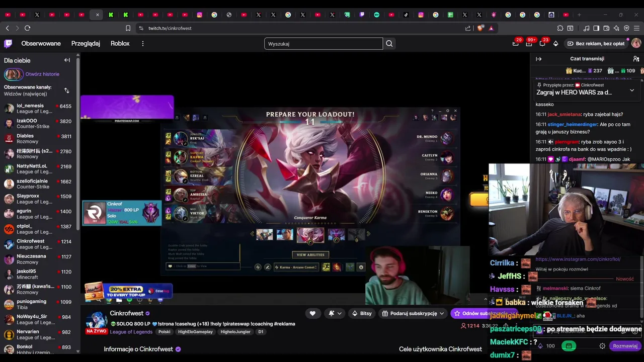Click the Brave Rewards triangle icon
This screenshot has height=362, width=644.
click(x=491, y=28)
